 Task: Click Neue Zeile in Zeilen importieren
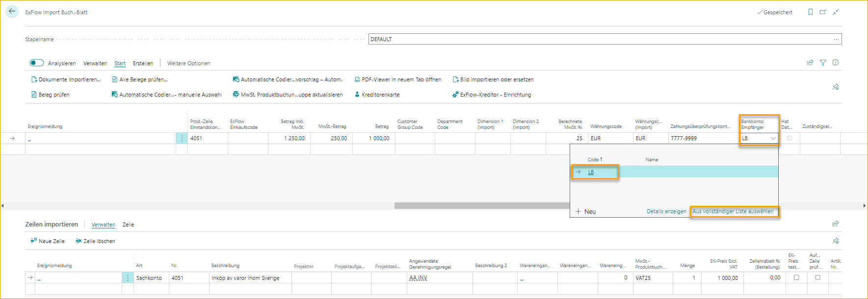48,241
